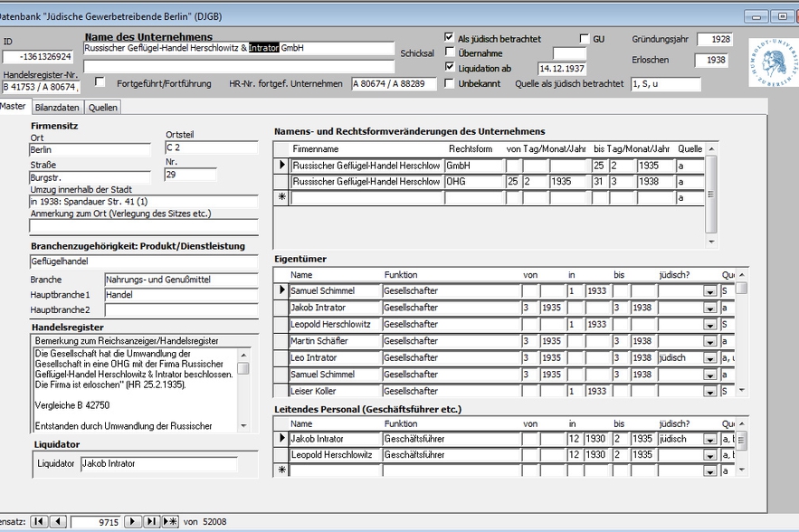Select the Samuel Schimmel row marker in Eigentümer
The image size is (799, 532).
click(281, 290)
